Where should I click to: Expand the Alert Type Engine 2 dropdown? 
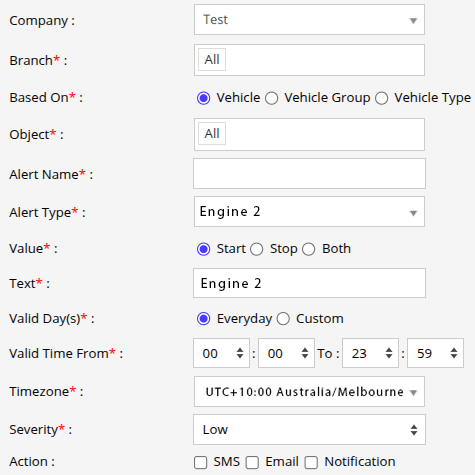309,212
